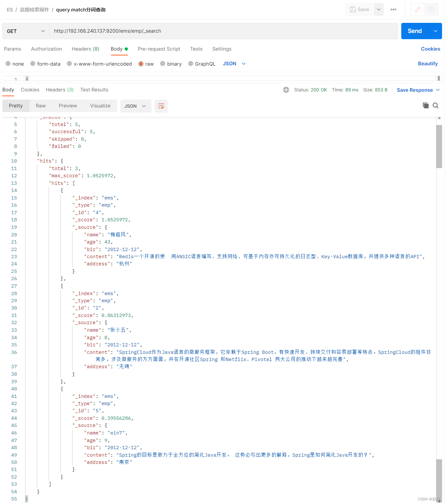Click the globe network icon near Status
Viewport: 445px width, 504px height.
[x=286, y=90]
